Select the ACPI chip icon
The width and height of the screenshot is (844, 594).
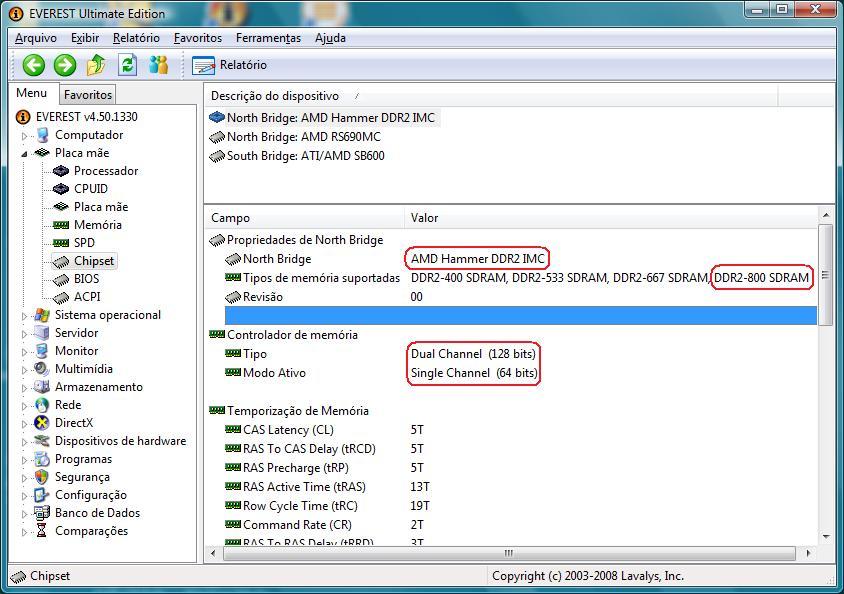(61, 297)
